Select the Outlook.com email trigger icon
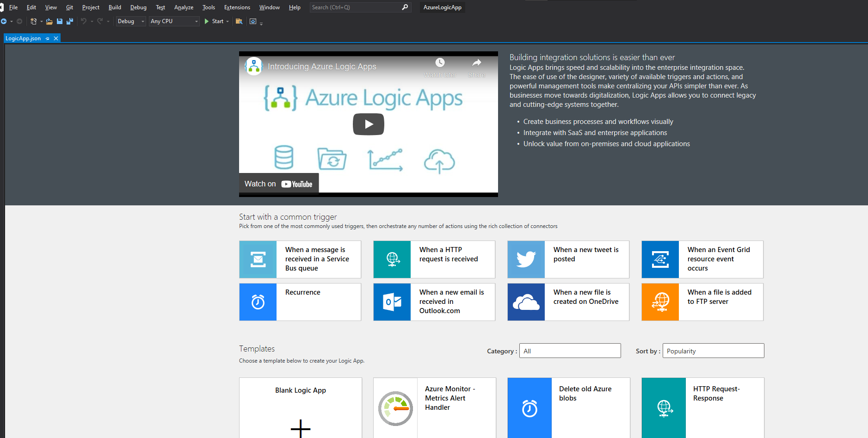 click(x=392, y=302)
